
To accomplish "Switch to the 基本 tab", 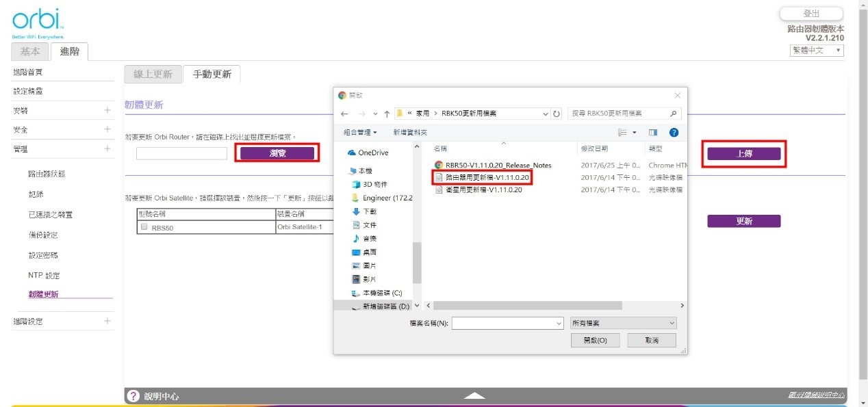I will [30, 51].
